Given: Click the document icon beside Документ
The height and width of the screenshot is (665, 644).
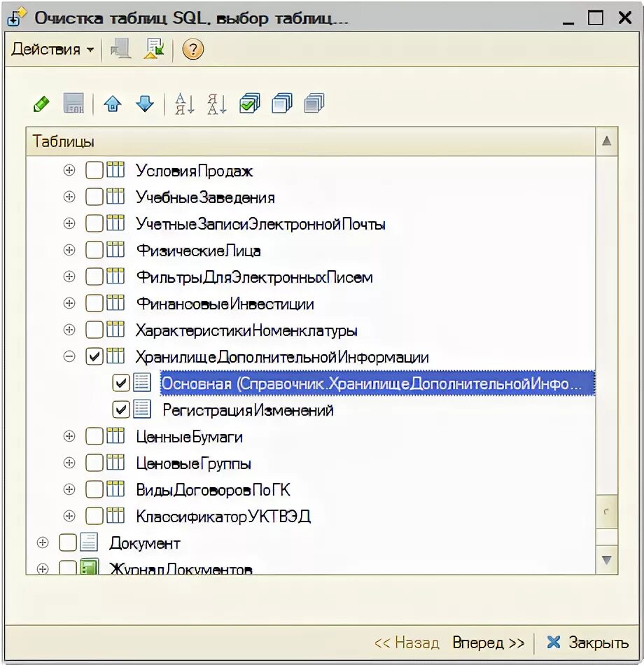Looking at the screenshot, I should coord(89,542).
